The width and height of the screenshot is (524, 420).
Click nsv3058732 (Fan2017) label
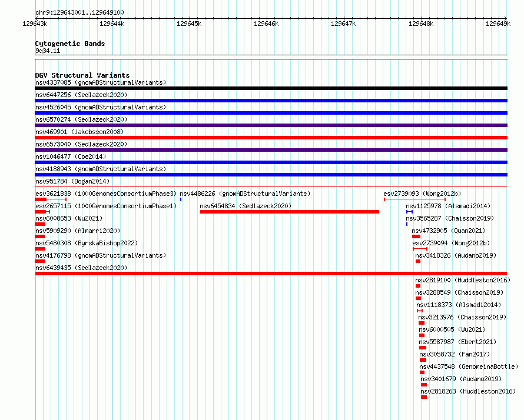click(x=455, y=354)
